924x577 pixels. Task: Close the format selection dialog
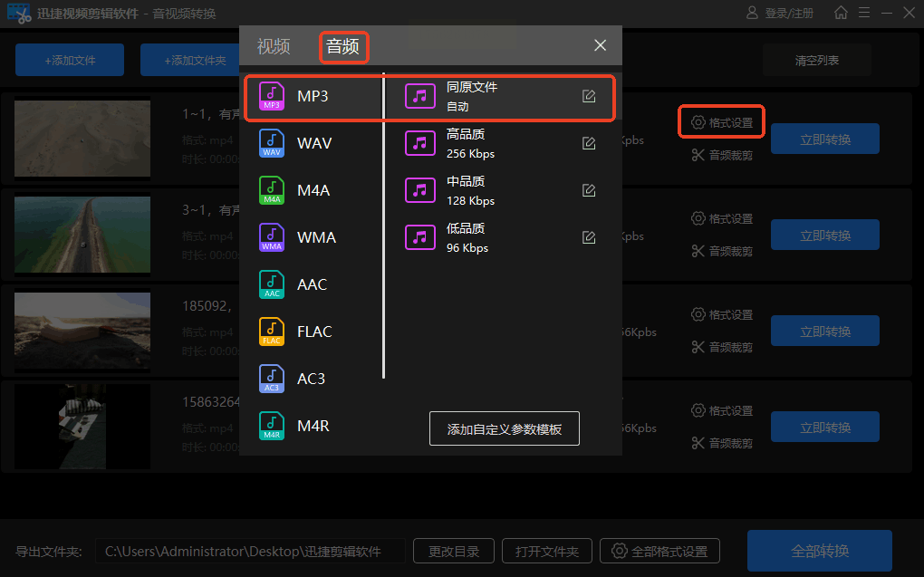(600, 45)
